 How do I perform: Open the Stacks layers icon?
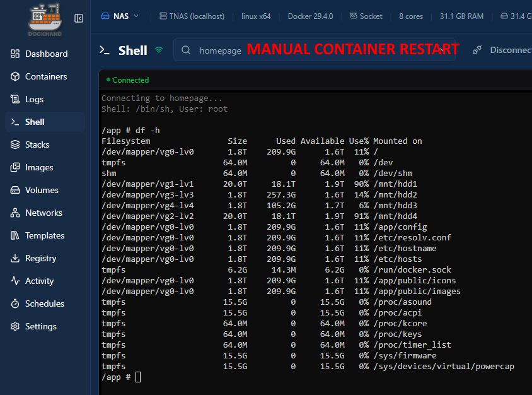[15, 144]
